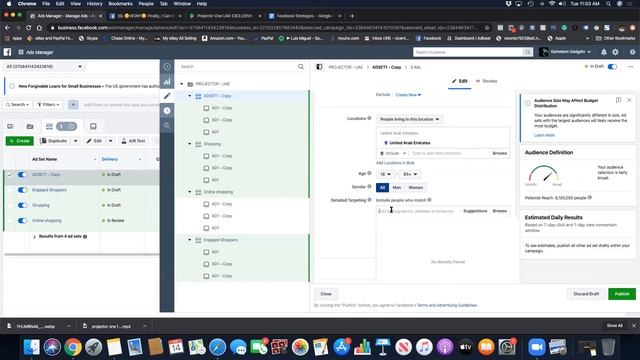Screen dimensions: 640x360
Task: Select All gender option
Action: pyautogui.click(x=382, y=187)
